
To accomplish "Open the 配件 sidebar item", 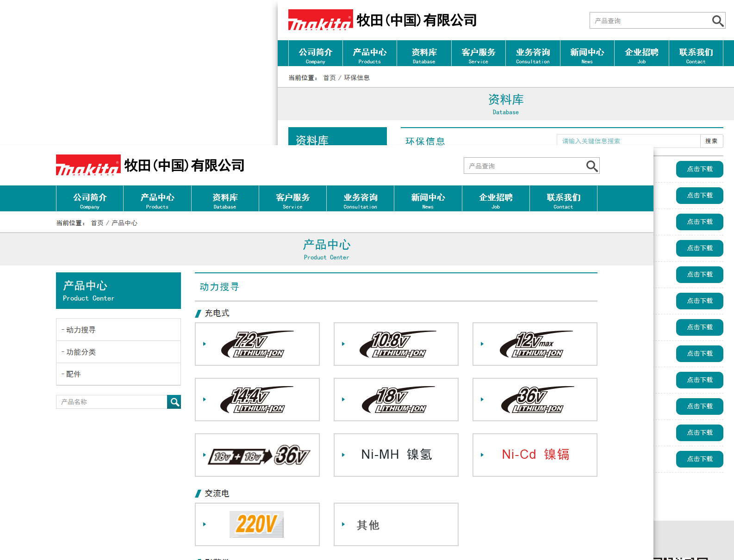I will [x=74, y=374].
